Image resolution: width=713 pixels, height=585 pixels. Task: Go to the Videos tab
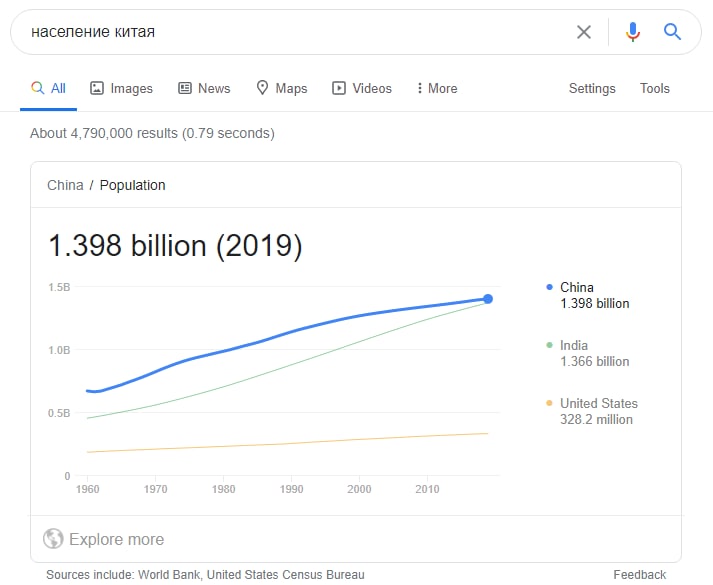click(x=362, y=88)
